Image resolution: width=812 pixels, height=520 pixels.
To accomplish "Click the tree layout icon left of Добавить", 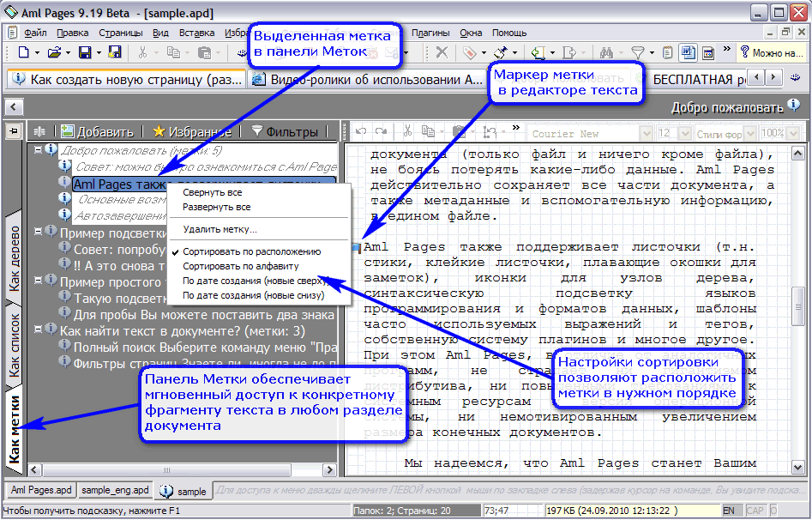I will 39,131.
